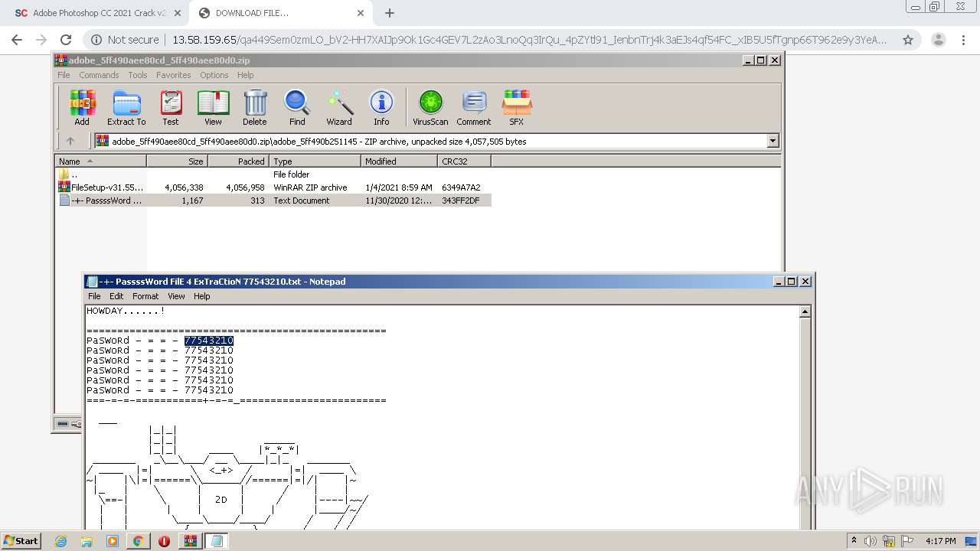The image size is (980, 551).
Task: Open the Notepad Format menu
Action: click(145, 296)
